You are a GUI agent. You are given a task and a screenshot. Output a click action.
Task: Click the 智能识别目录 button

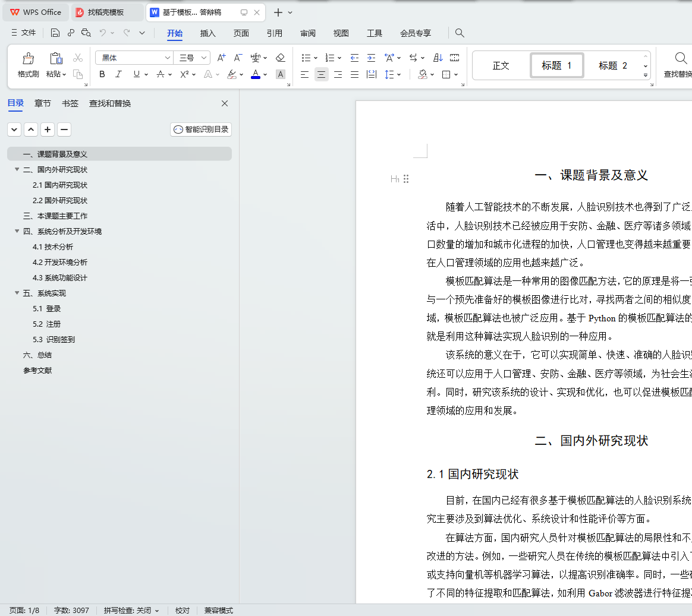tap(201, 129)
